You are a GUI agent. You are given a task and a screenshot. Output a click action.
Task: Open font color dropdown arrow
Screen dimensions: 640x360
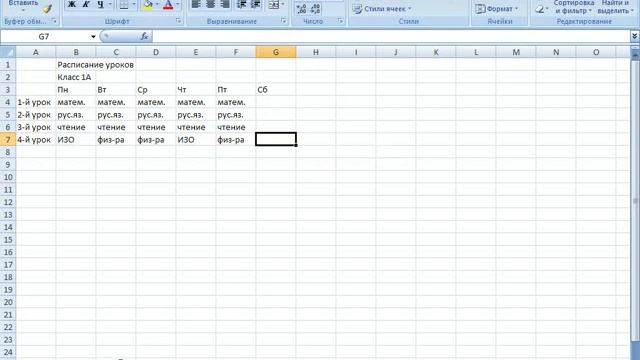pyautogui.click(x=178, y=4)
